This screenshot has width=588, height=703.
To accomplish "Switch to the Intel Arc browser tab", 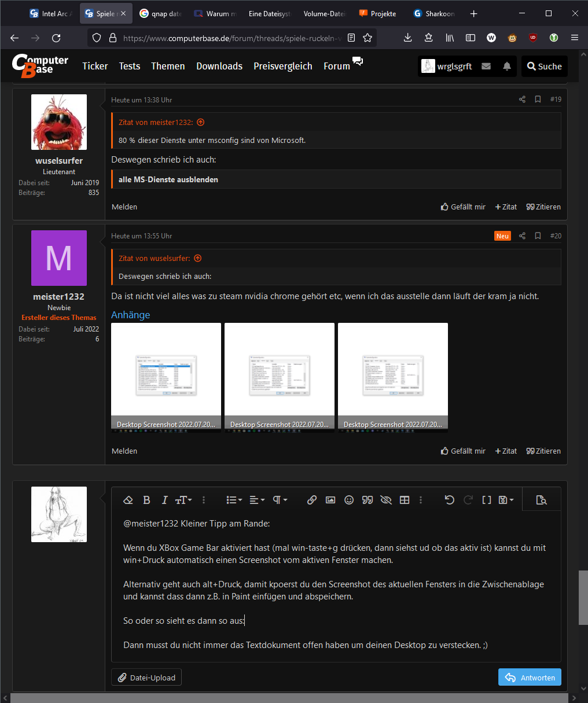I will pos(50,13).
